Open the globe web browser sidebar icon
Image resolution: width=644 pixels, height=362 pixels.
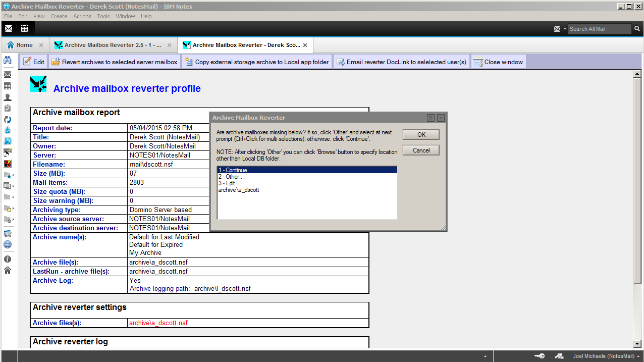tap(8, 245)
